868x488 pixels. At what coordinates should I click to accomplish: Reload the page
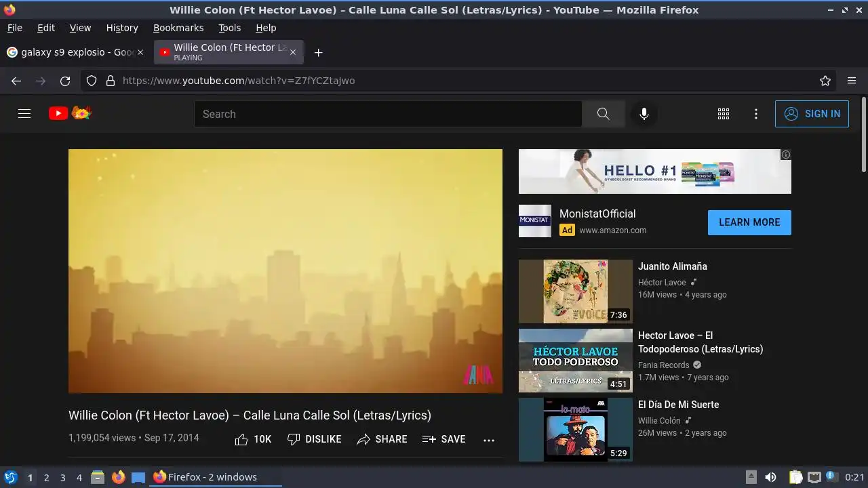[x=65, y=81]
